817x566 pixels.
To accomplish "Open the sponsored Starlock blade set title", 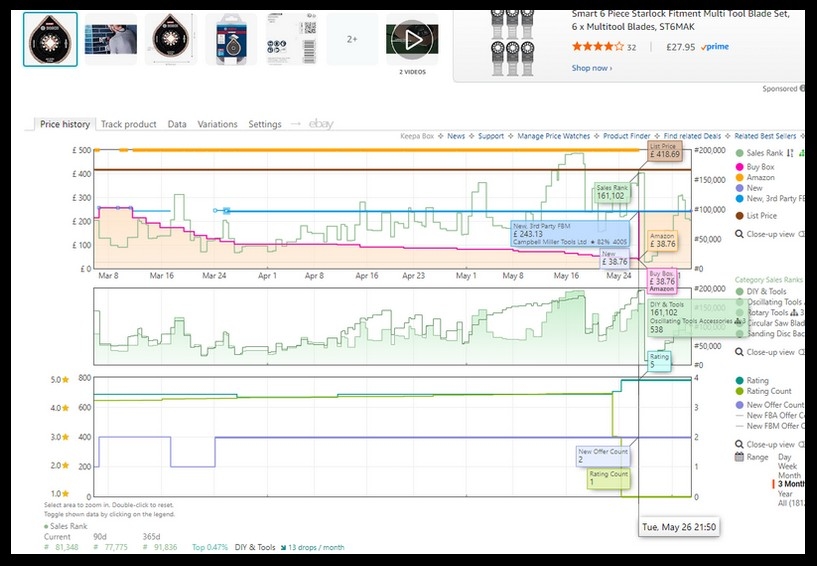I will click(x=680, y=20).
